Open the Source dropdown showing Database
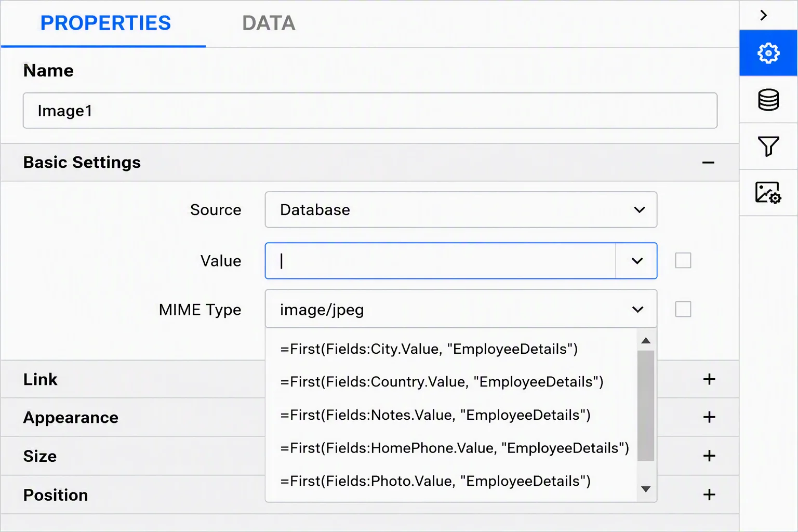Viewport: 798px width, 532px height. pos(461,210)
